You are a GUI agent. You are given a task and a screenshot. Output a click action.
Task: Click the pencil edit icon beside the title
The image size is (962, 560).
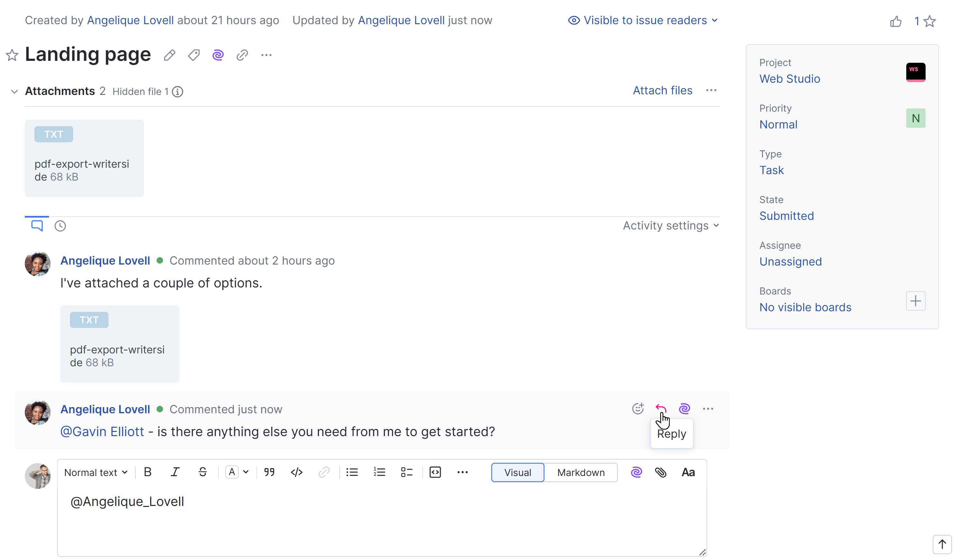(x=169, y=55)
